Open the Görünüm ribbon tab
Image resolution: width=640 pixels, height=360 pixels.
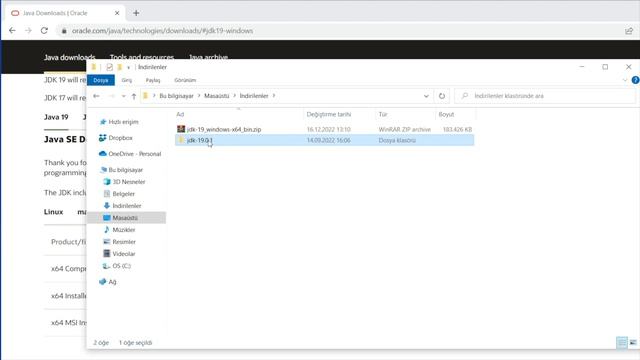point(185,80)
